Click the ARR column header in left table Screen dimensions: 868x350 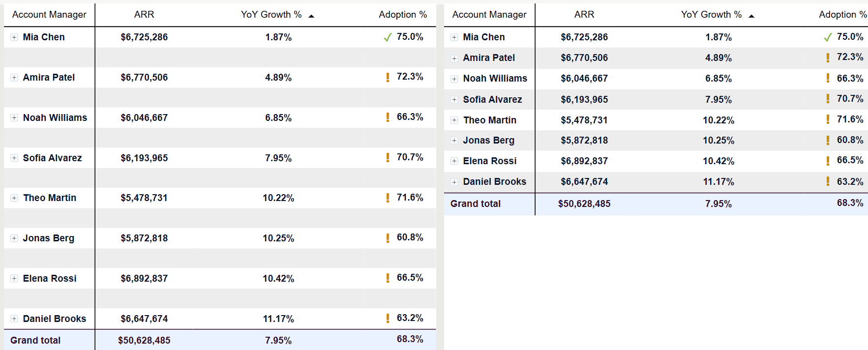[144, 15]
